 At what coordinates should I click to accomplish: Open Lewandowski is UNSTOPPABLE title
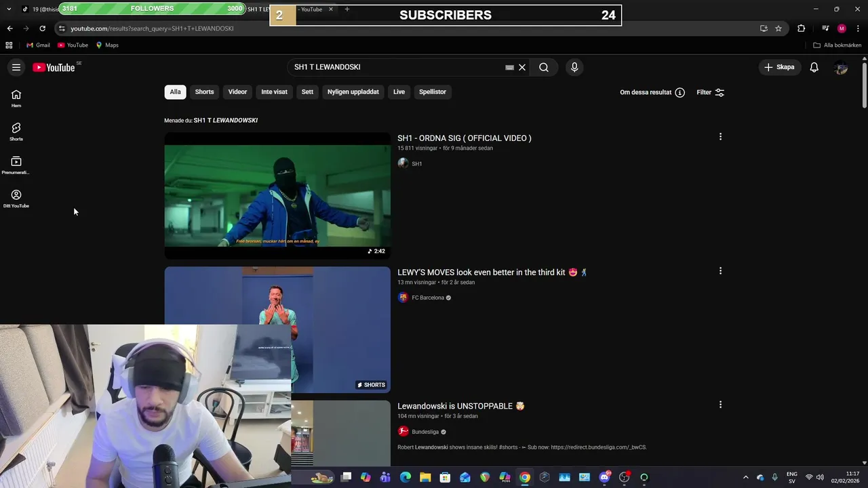(461, 406)
